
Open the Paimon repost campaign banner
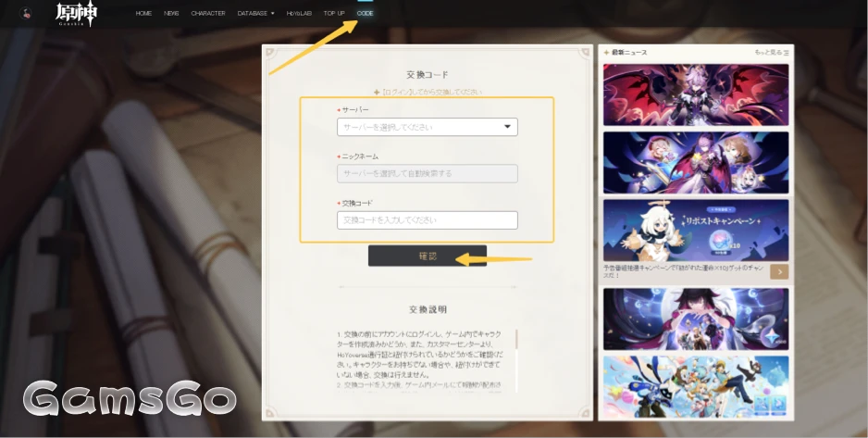pyautogui.click(x=696, y=230)
